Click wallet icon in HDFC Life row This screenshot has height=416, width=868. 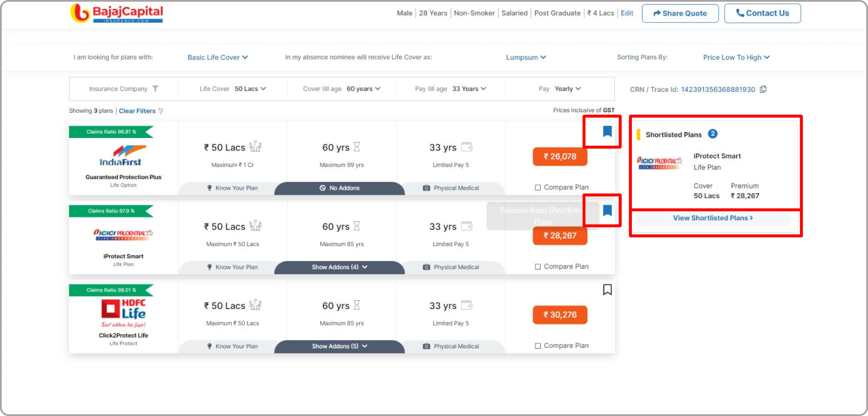(x=467, y=305)
